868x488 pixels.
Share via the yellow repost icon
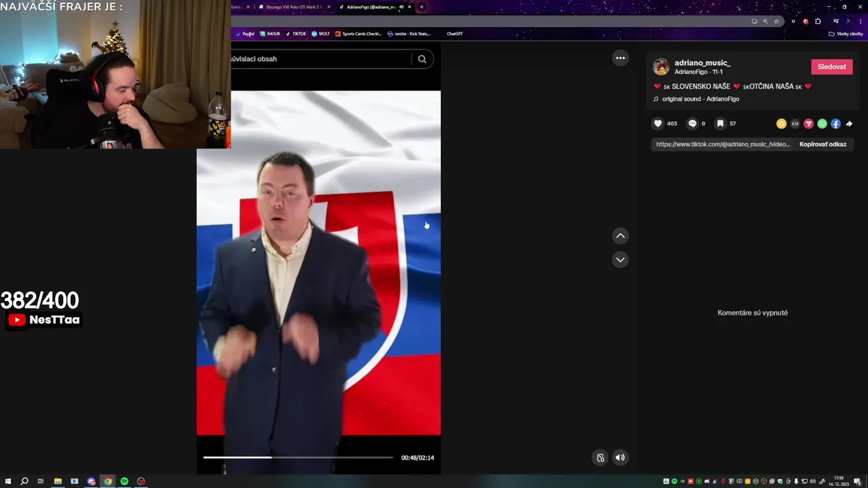pos(781,123)
